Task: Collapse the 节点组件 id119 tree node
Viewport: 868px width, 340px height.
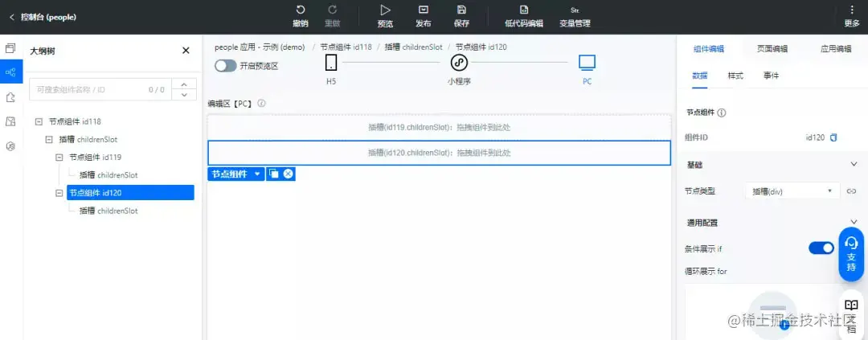Action: (59, 158)
